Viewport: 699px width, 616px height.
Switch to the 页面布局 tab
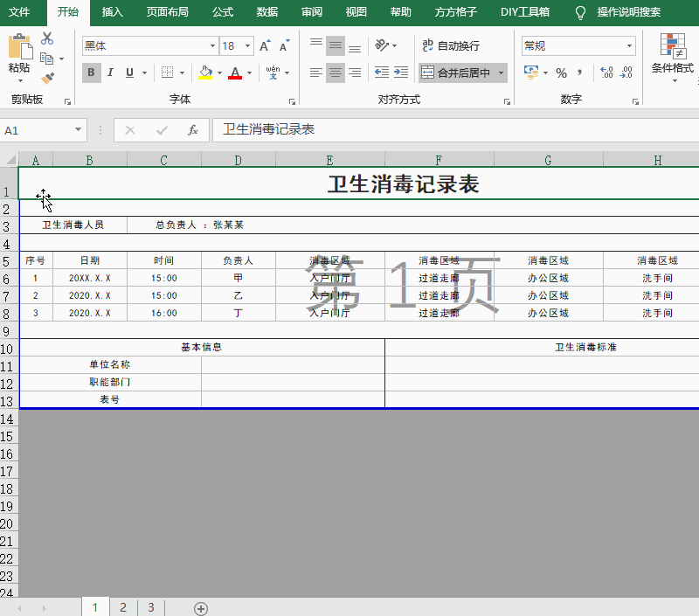click(167, 12)
